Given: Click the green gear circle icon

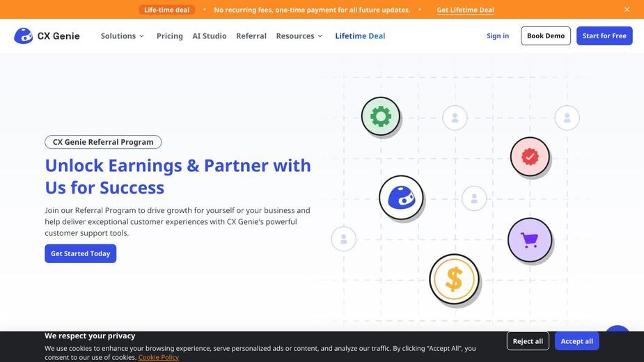Looking at the screenshot, I should tap(381, 116).
